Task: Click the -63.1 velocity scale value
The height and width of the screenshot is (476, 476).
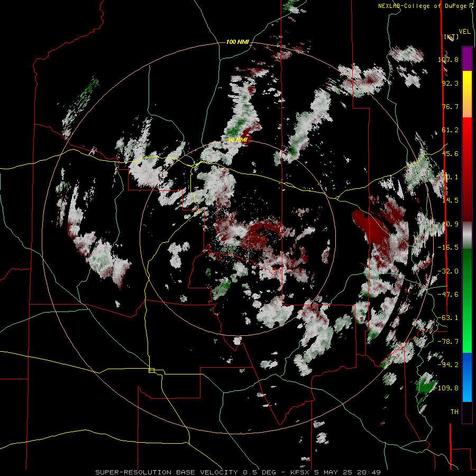Action: (448, 318)
